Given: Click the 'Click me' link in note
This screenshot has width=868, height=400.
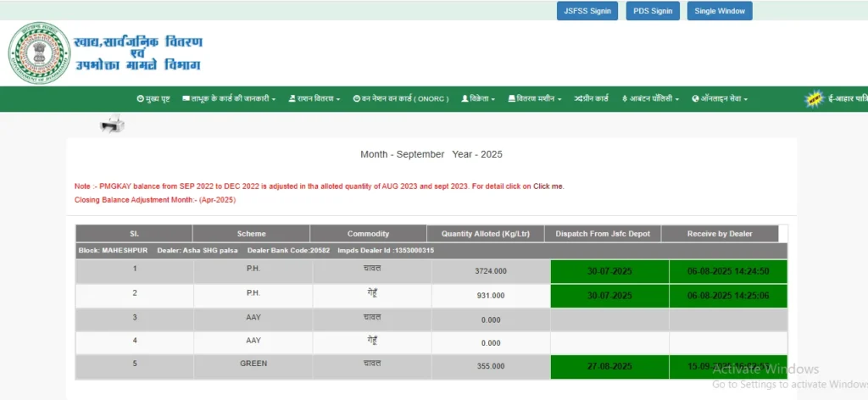Looking at the screenshot, I should click(548, 186).
